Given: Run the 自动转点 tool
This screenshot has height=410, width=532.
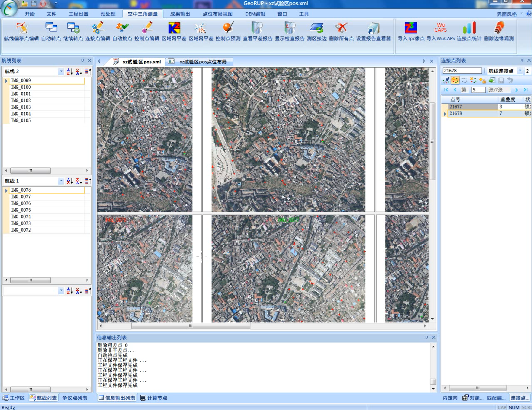Looking at the screenshot, I should tap(51, 31).
